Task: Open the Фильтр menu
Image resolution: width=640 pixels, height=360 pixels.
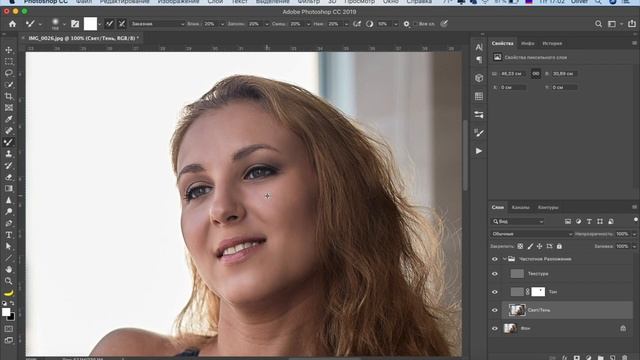Action: pos(309,2)
